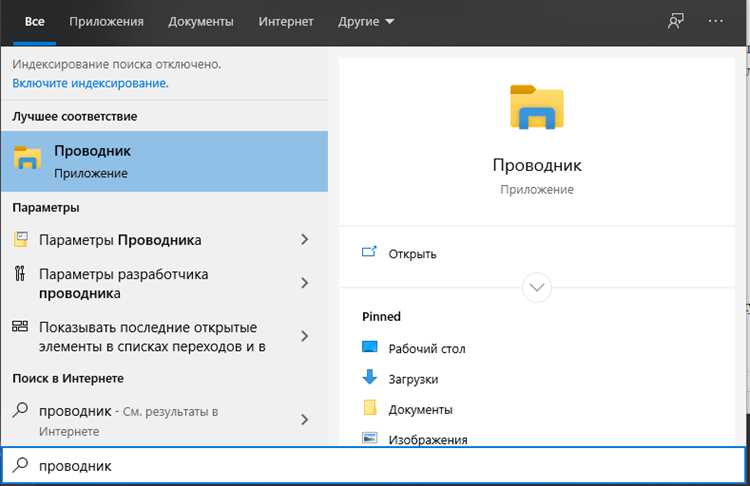Screen dimensions: 750x486
Task: Click the large Проводник folder icon in preview
Action: pyautogui.click(x=537, y=107)
